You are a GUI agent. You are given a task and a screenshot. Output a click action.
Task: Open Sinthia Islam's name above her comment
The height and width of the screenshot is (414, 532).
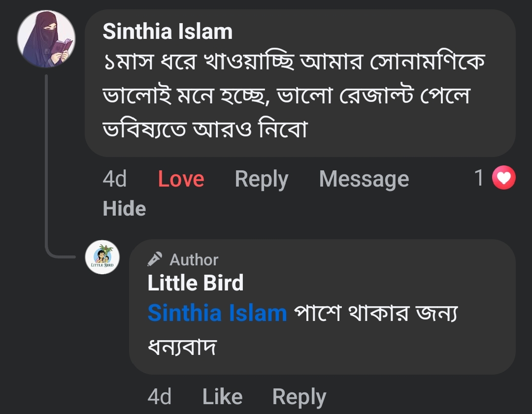tap(167, 32)
